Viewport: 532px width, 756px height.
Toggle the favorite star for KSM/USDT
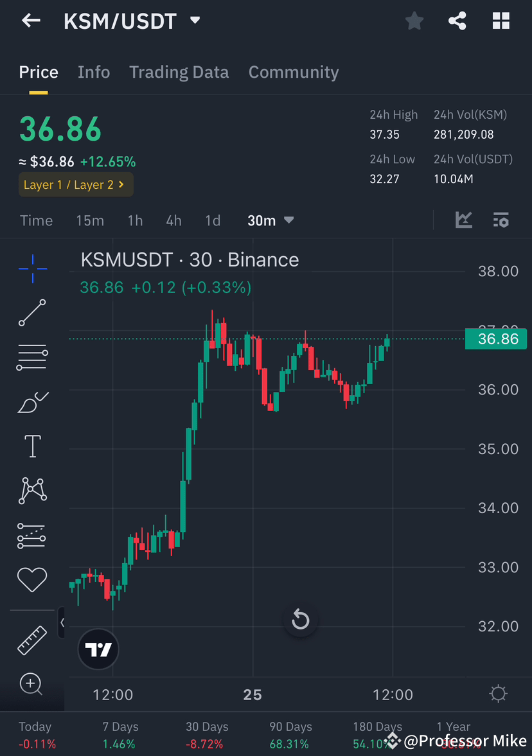coord(414,21)
